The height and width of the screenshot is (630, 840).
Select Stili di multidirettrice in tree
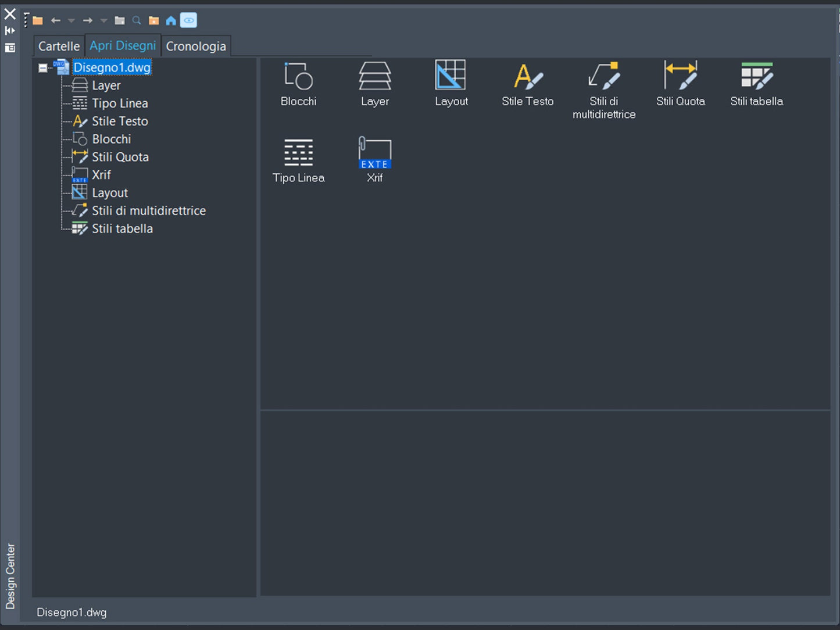(149, 211)
